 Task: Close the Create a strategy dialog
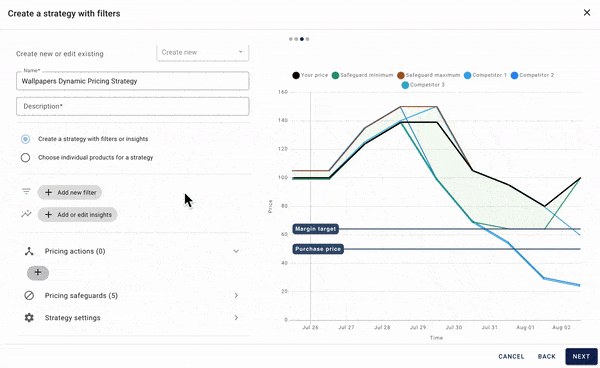pyautogui.click(x=587, y=13)
